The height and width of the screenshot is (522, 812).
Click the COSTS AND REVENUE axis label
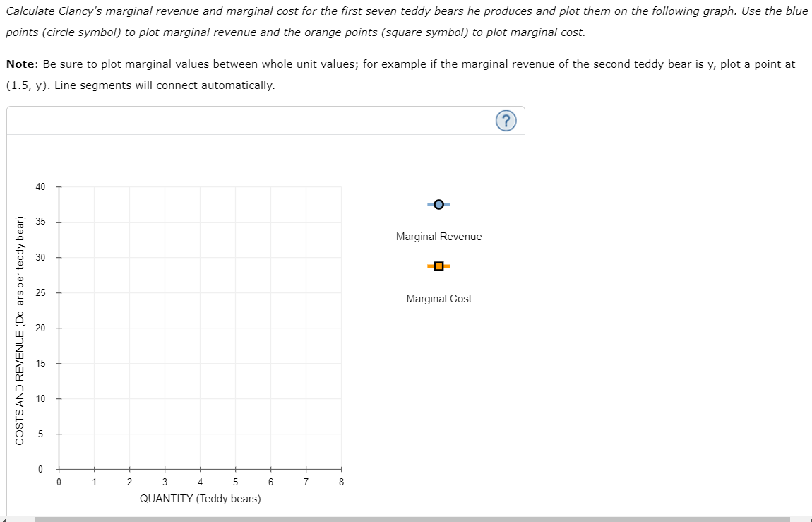21,326
